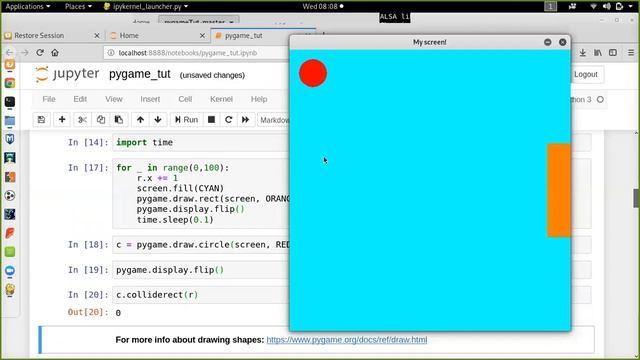Viewport: 640px width, 360px height.
Task: Open the Cell menu in Jupyter
Action: tap(185, 99)
